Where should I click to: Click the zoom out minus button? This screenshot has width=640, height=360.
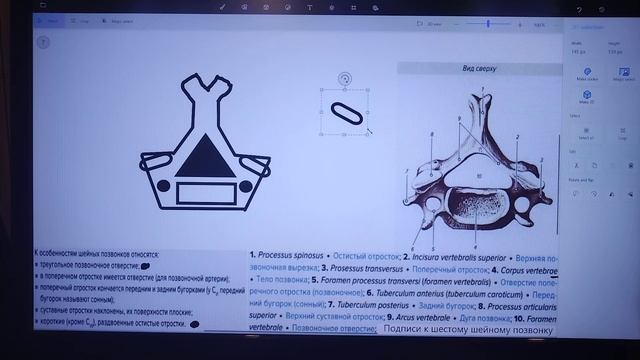pos(456,24)
